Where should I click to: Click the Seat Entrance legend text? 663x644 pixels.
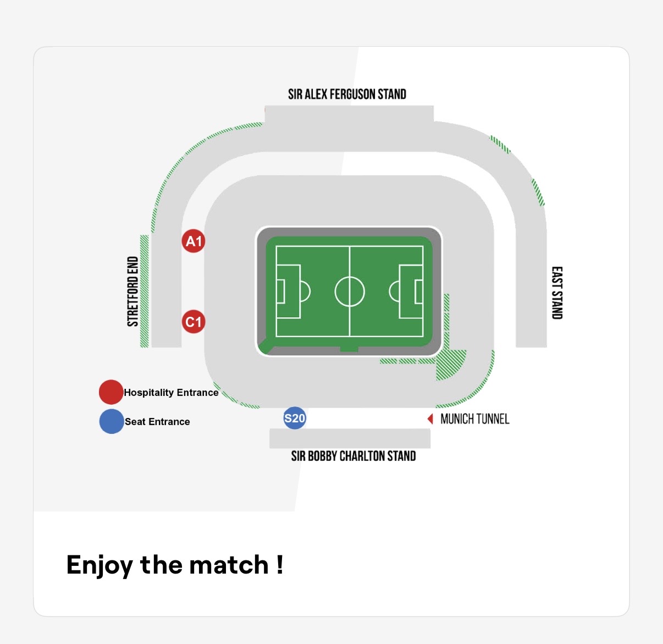[x=157, y=422]
